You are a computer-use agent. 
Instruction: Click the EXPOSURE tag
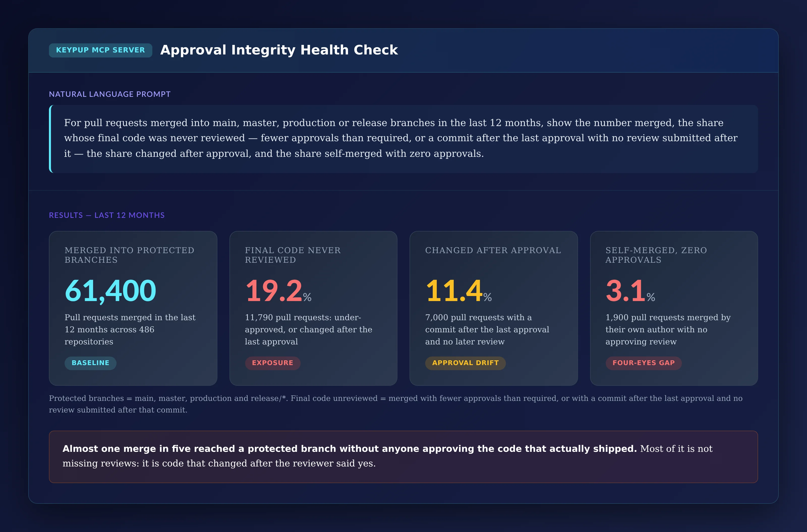pos(273,363)
